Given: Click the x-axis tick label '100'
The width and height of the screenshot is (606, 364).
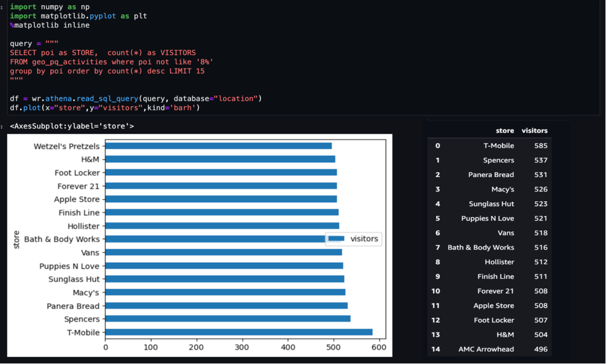Looking at the screenshot, I should [x=151, y=347].
